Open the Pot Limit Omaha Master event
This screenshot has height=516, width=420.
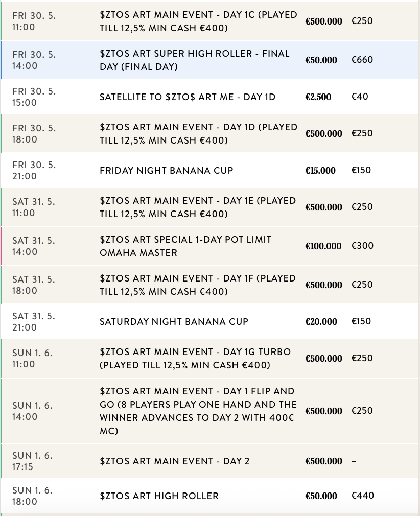pyautogui.click(x=185, y=246)
